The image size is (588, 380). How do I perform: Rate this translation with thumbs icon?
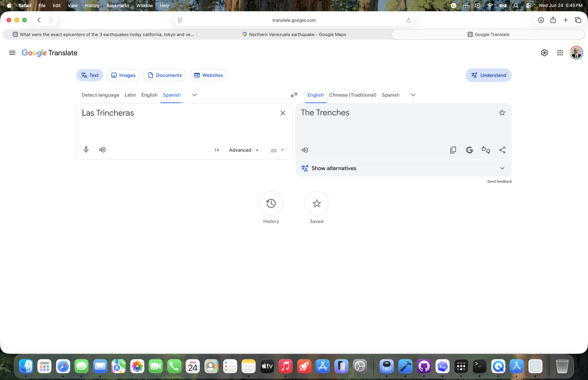coord(486,150)
